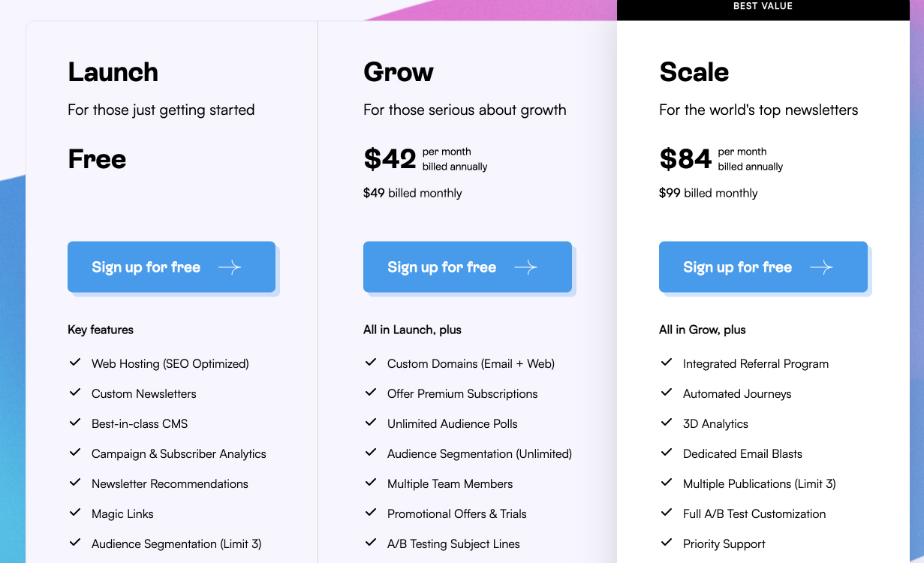
Task: Click the Grow plan title
Action: [399, 72]
